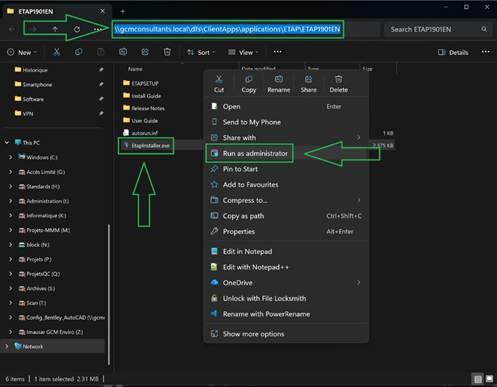Screen dimensions: 497x387
Task: Open the View dropdown
Action: pyautogui.click(x=243, y=52)
